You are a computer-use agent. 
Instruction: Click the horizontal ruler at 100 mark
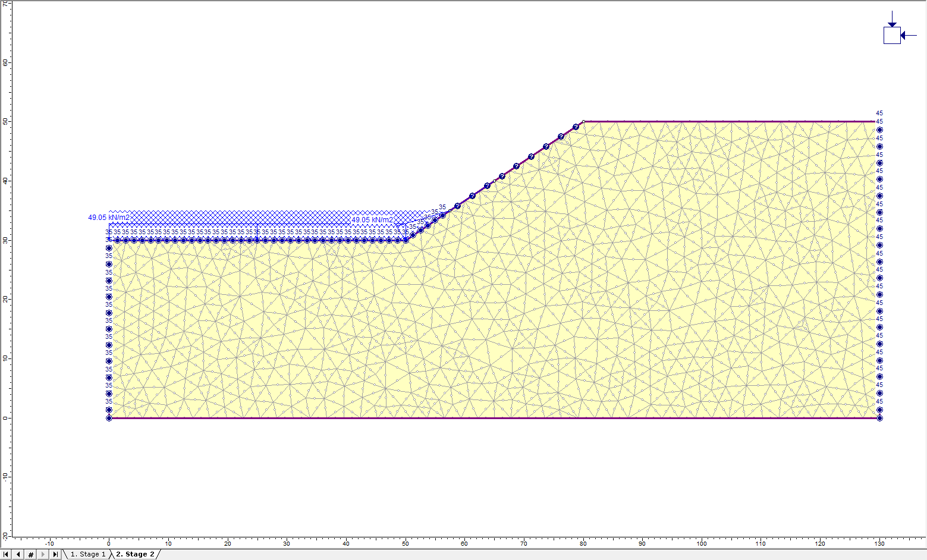702,543
